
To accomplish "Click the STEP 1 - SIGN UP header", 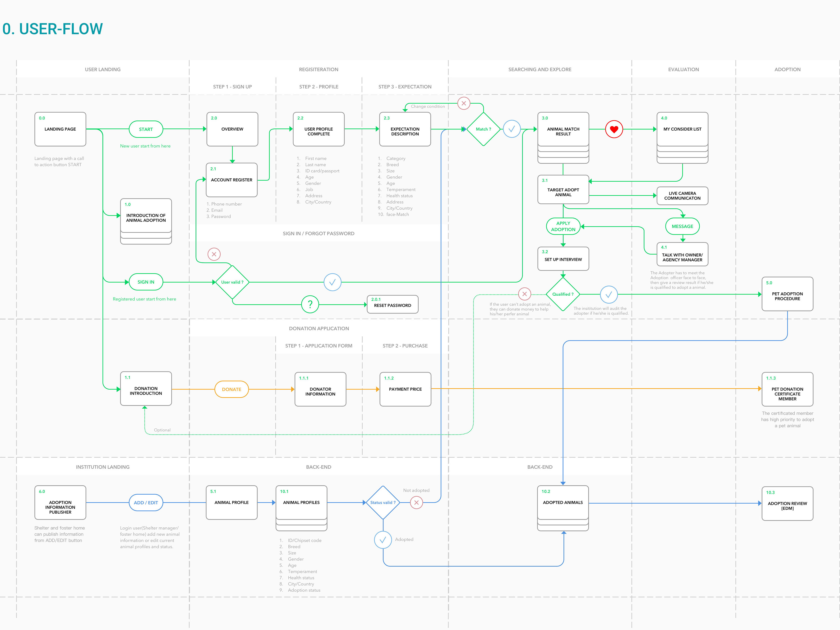I will (x=232, y=87).
